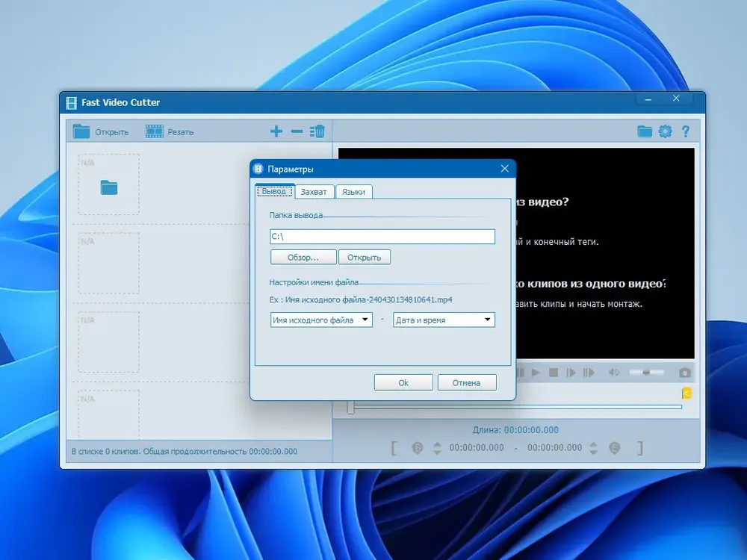Take a snapshot with the camera icon
This screenshot has width=747, height=560.
[684, 373]
